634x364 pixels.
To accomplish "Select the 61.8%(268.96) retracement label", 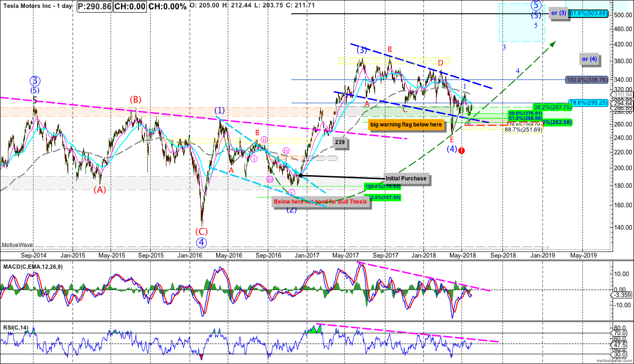I will coord(526,118).
